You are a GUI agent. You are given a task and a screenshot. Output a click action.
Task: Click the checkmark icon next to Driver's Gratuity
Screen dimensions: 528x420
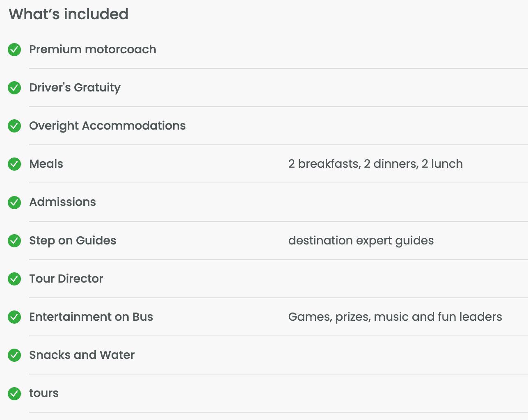[14, 88]
